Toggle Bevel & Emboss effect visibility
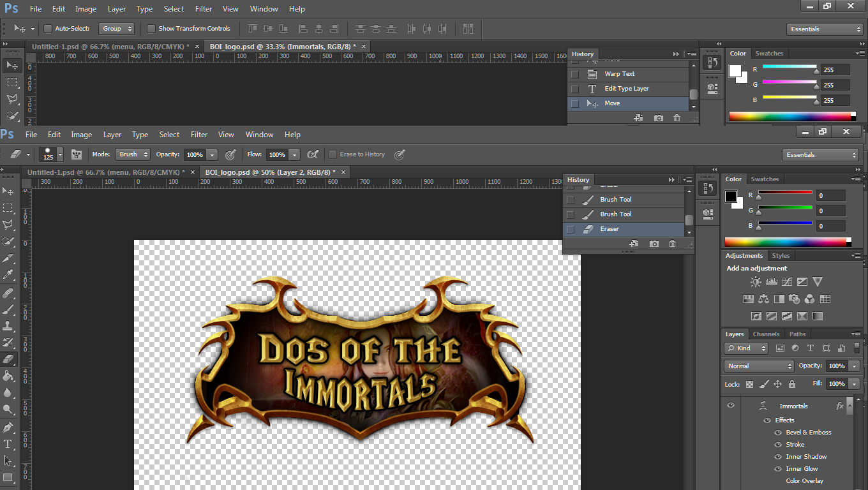The height and width of the screenshot is (490, 868). [x=778, y=433]
